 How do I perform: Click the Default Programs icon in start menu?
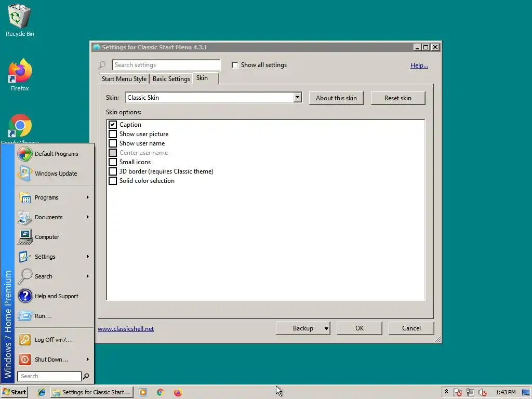point(25,154)
